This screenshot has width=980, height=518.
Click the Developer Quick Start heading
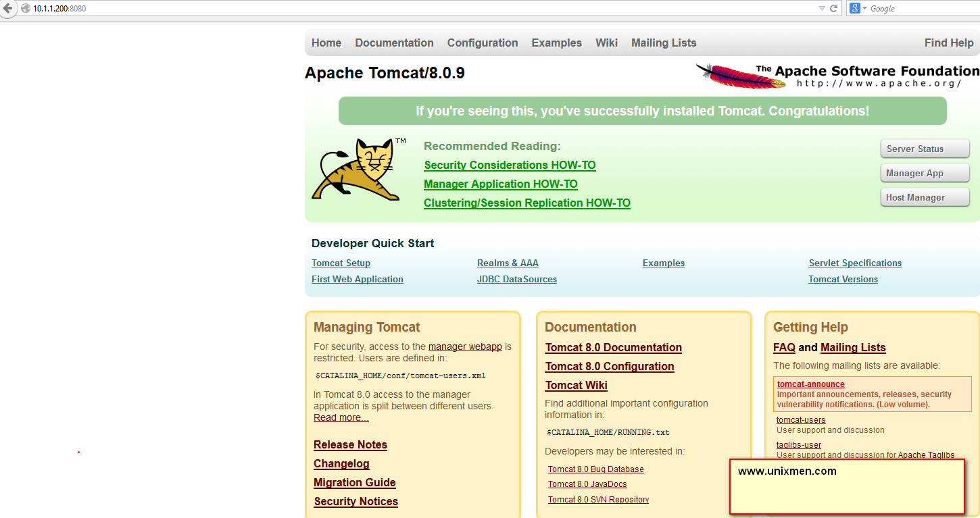click(x=373, y=243)
